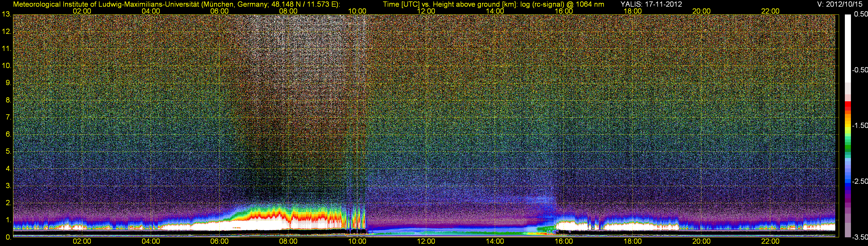
Task: Click the bottom axis 18:00 time label
Action: [x=632, y=241]
